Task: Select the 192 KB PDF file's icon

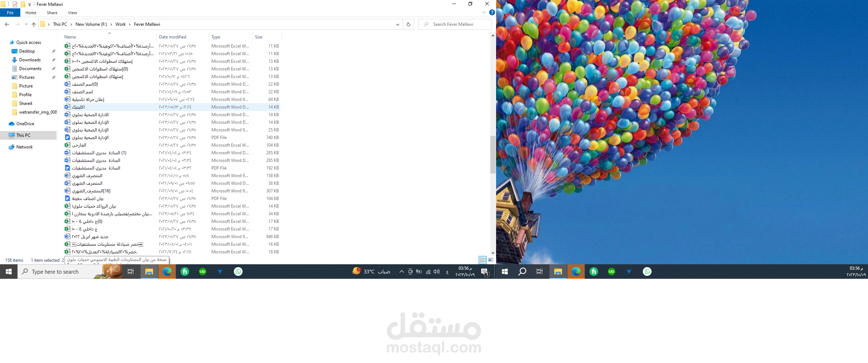Action: point(67,168)
